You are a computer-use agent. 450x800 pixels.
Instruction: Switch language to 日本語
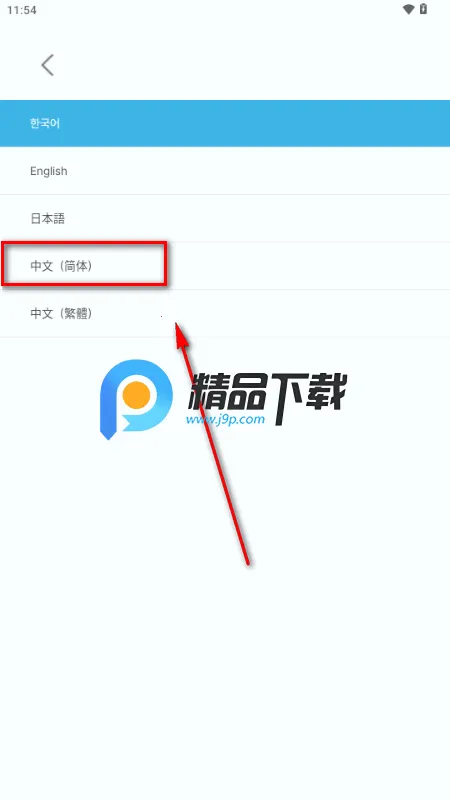(x=225, y=218)
